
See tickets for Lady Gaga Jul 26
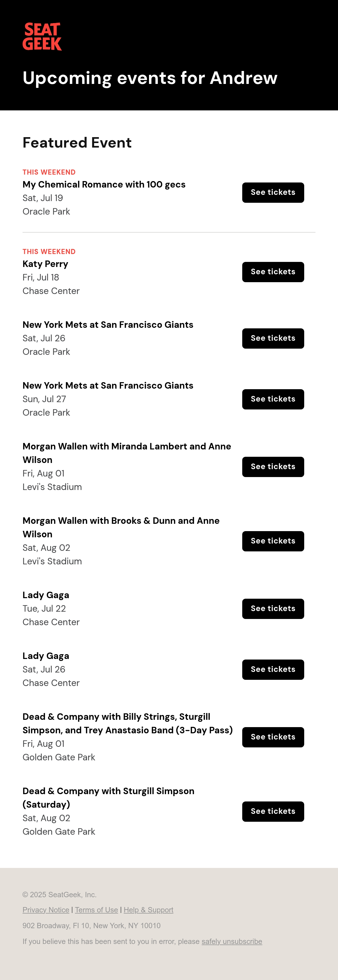(273, 670)
